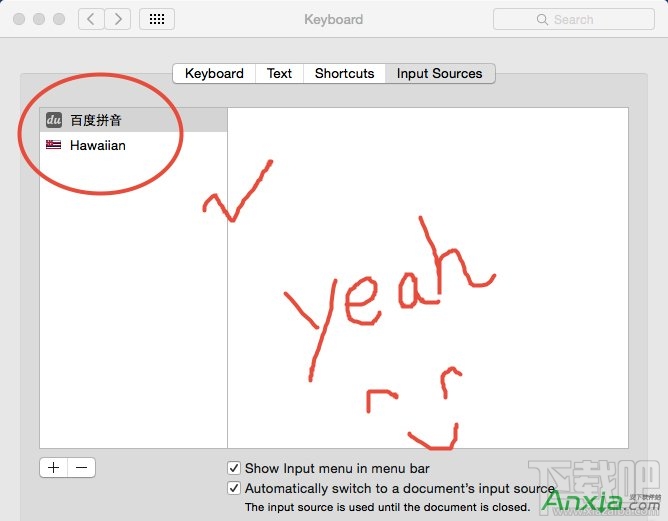Switch to the Shortcuts tab

344,73
